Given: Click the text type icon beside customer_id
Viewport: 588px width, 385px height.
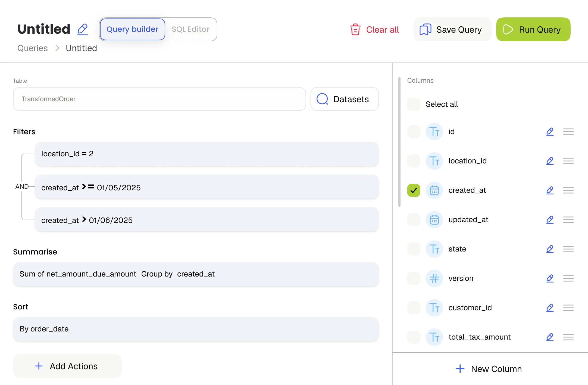Looking at the screenshot, I should point(434,308).
